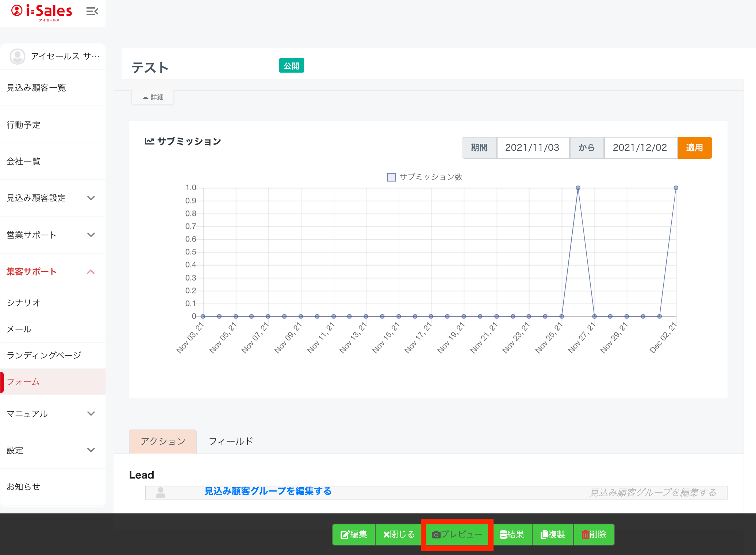Collapse the 集客サポート section

(91, 272)
